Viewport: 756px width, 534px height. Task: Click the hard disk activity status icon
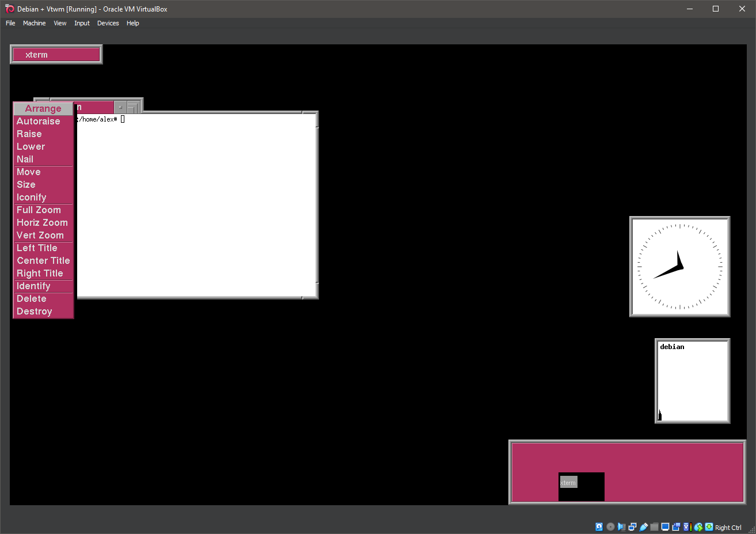click(x=599, y=526)
